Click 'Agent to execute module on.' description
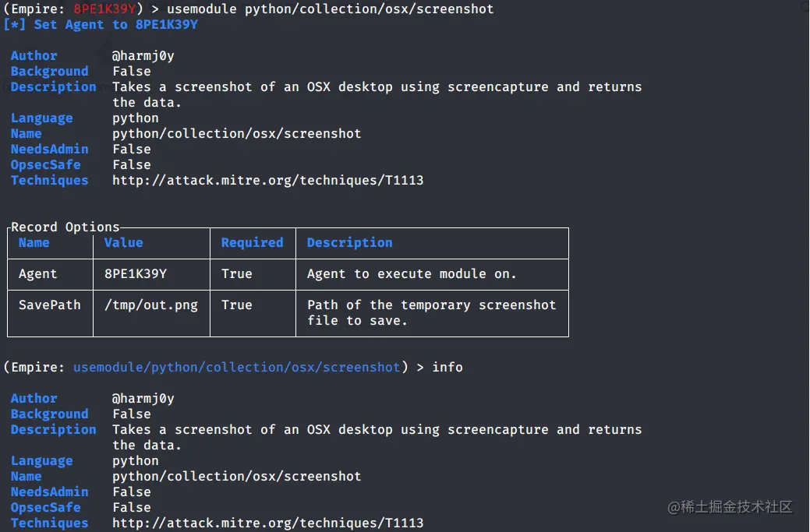810x532 pixels. pos(412,274)
